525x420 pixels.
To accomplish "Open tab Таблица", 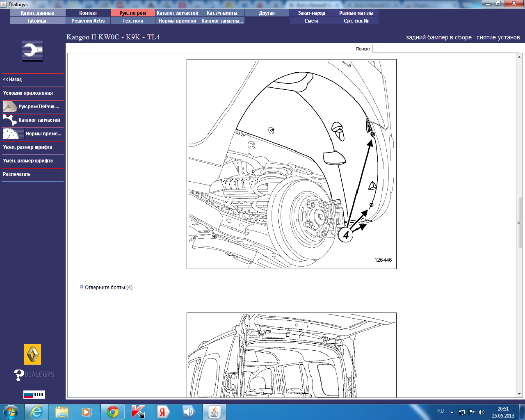I will (38, 21).
